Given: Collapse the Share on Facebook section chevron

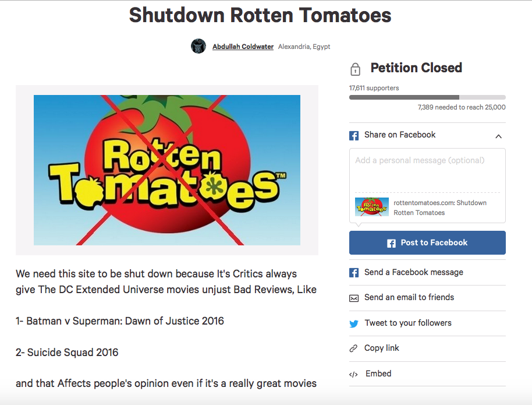Looking at the screenshot, I should click(x=498, y=136).
